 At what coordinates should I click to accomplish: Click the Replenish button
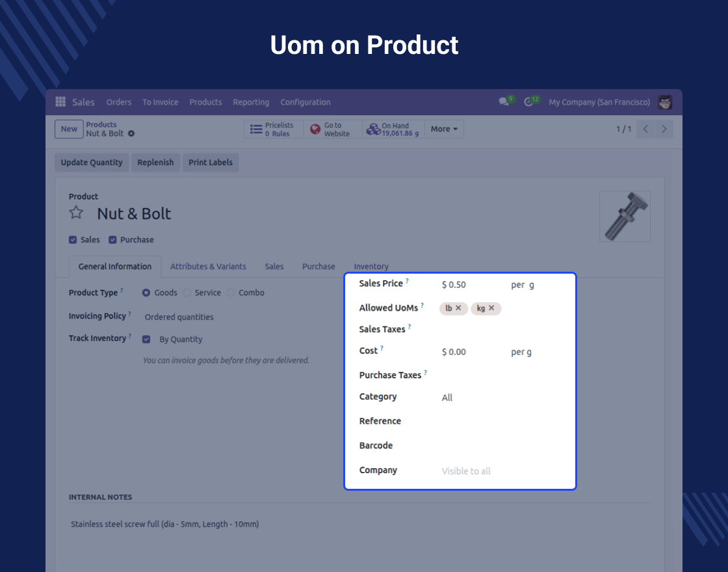coord(155,162)
